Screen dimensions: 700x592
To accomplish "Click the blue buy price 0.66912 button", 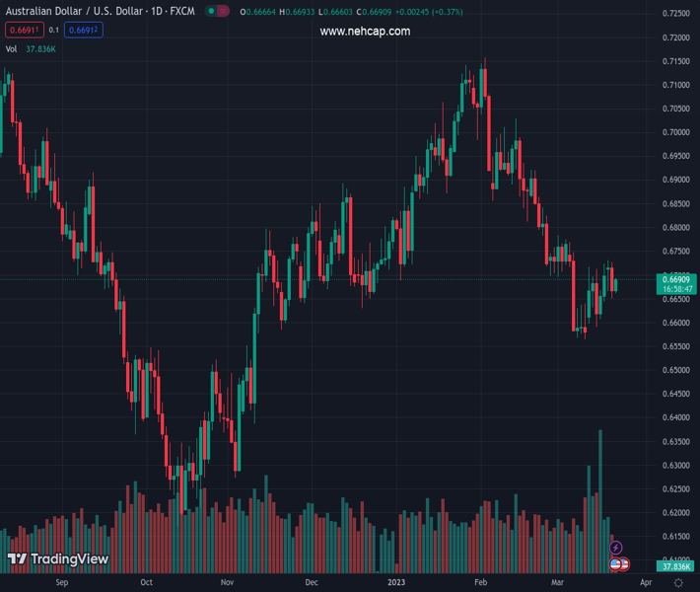I will [x=84, y=31].
